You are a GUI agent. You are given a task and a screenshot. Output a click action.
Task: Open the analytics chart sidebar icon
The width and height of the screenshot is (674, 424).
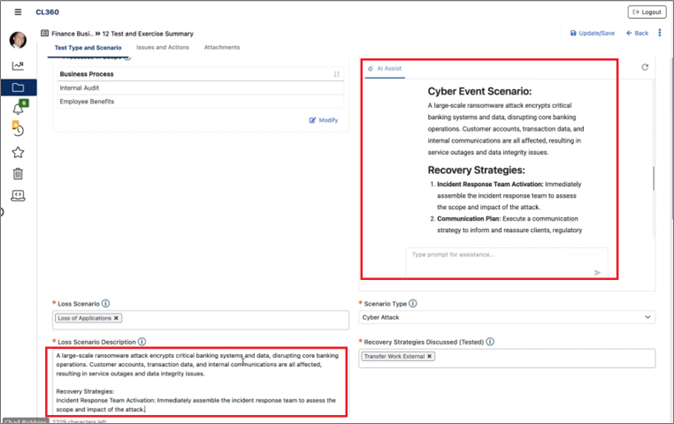point(18,66)
